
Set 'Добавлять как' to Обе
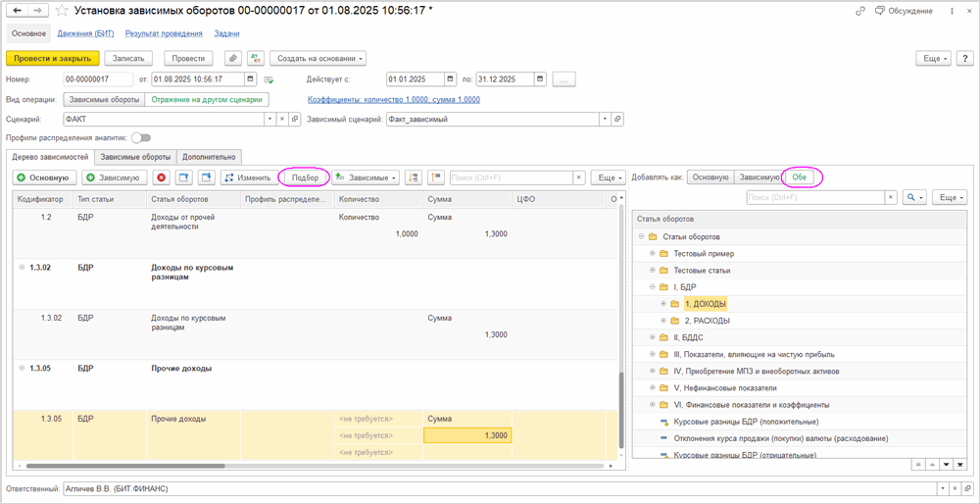pyautogui.click(x=800, y=177)
